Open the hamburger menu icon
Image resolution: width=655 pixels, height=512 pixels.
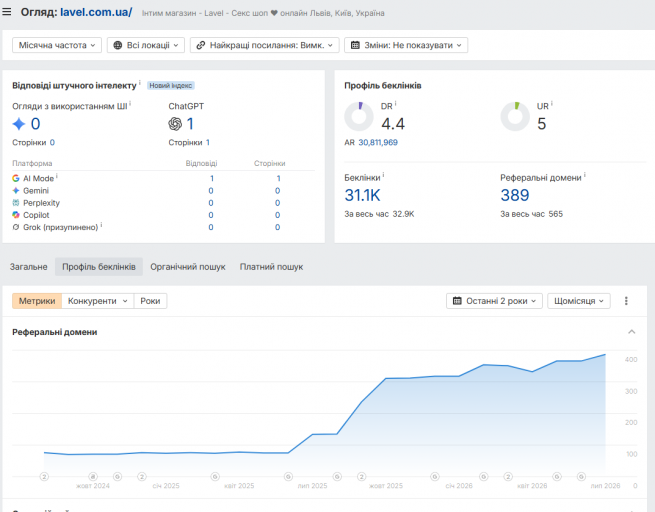pyautogui.click(x=7, y=12)
